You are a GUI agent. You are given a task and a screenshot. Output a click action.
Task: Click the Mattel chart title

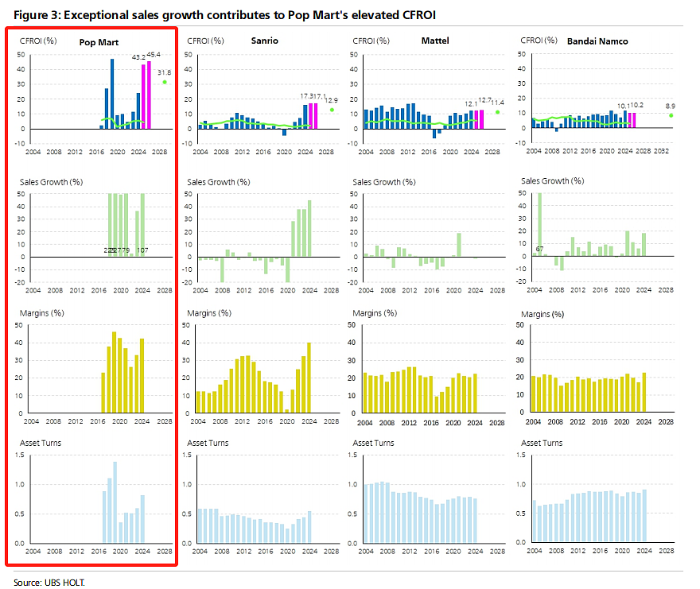pos(435,41)
